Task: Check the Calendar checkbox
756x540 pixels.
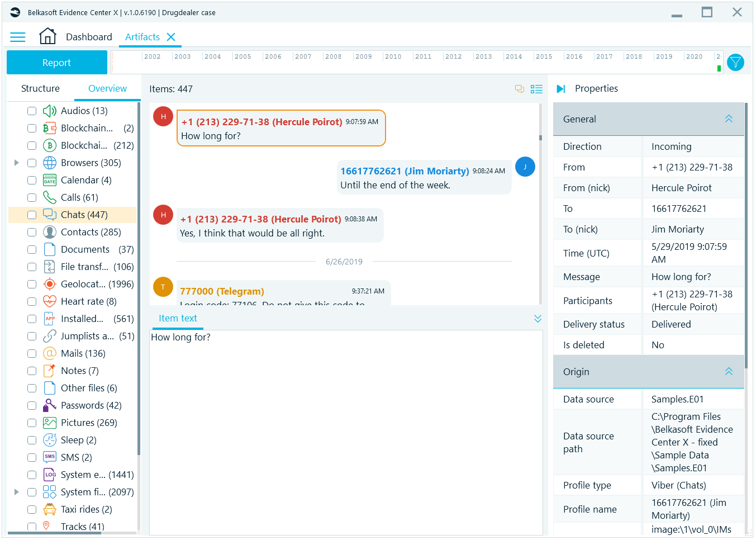Action: click(x=32, y=180)
